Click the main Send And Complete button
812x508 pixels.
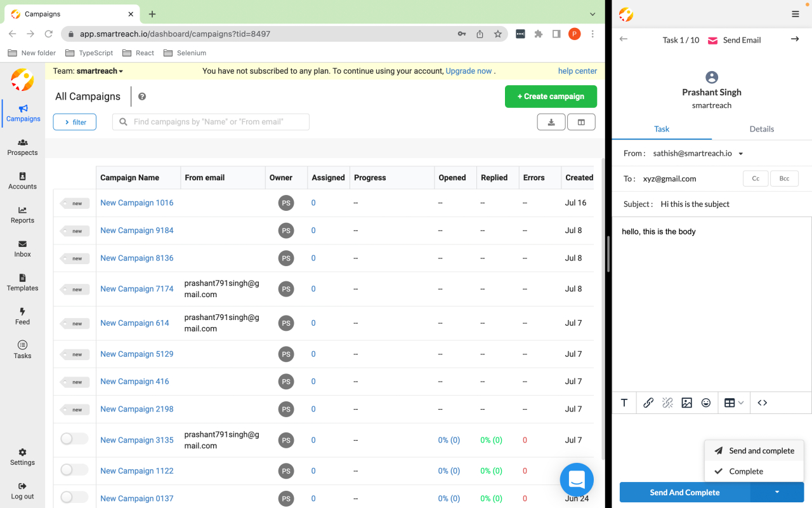(684, 492)
